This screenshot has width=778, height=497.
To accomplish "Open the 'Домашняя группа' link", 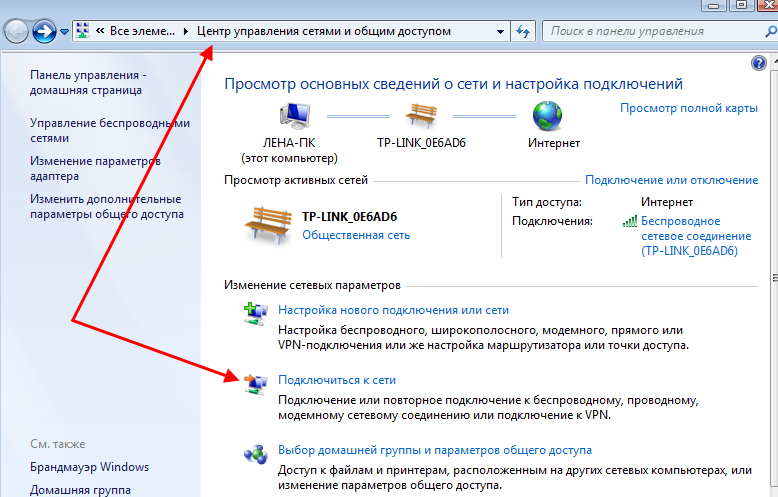I will pyautogui.click(x=80, y=490).
